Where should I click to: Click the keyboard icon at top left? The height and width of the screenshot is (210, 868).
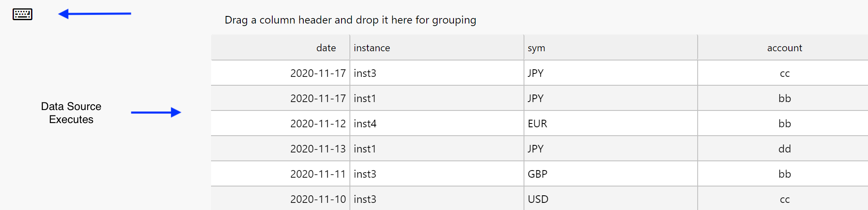(22, 14)
